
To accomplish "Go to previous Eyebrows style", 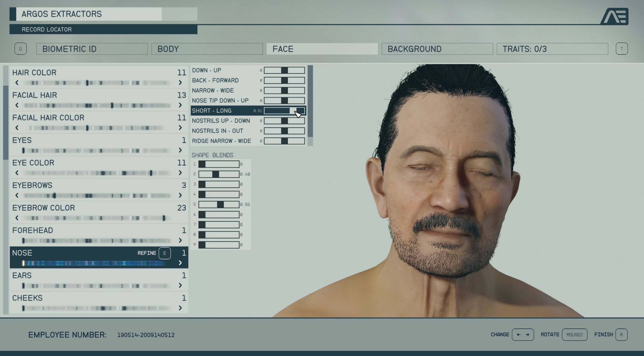I will [17, 195].
